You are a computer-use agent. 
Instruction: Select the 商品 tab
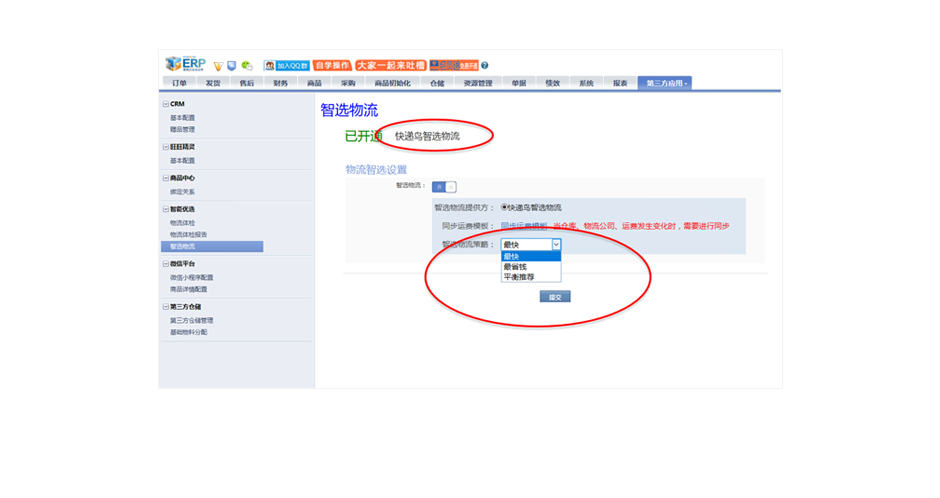click(x=314, y=83)
